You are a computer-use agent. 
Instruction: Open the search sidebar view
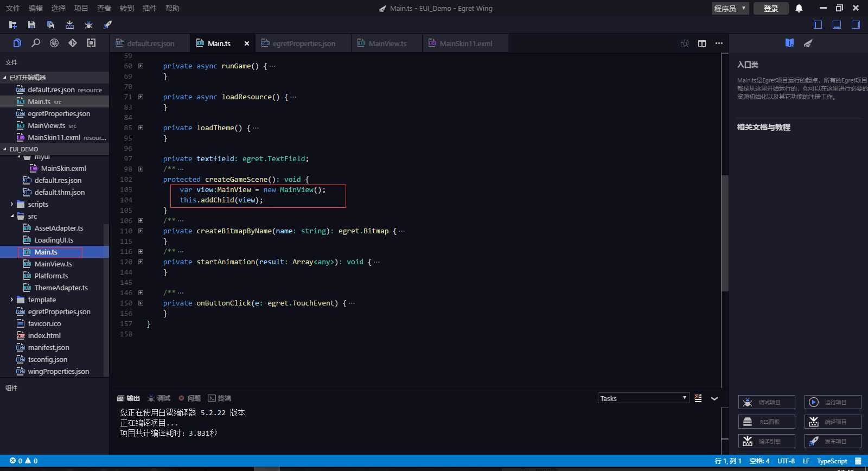36,43
